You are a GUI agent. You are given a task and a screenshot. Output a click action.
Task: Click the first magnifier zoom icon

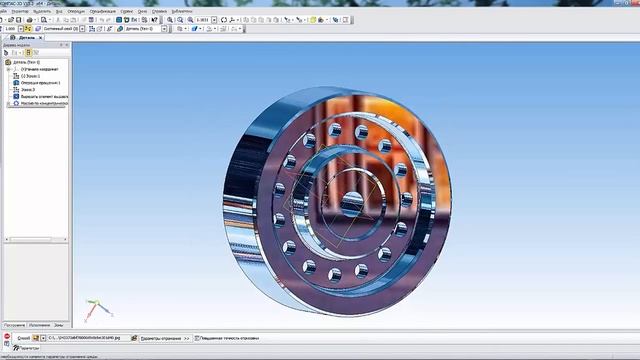click(170, 20)
